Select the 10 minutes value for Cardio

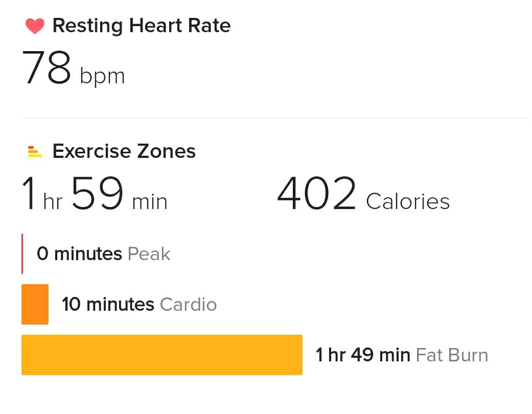pyautogui.click(x=108, y=305)
